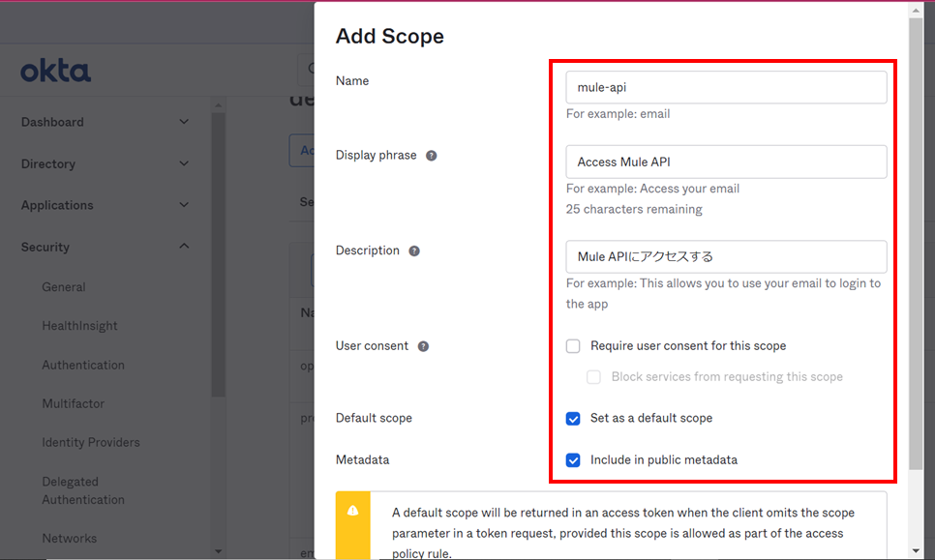Click the dialog's vertical scrollbar
This screenshot has width=935, height=560.
pos(916,242)
